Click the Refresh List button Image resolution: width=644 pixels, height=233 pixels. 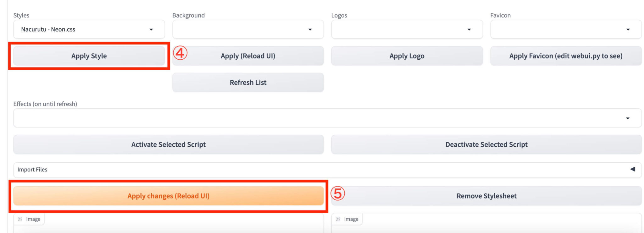click(248, 83)
